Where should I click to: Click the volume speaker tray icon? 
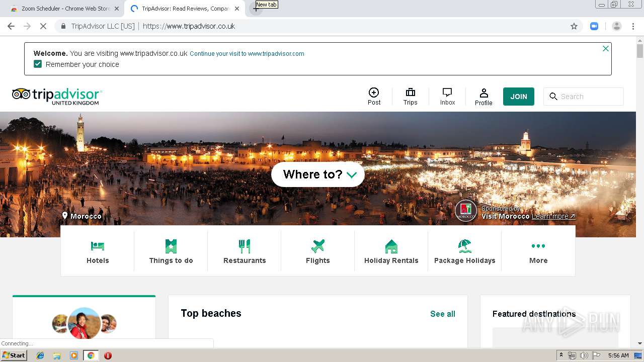(584, 355)
